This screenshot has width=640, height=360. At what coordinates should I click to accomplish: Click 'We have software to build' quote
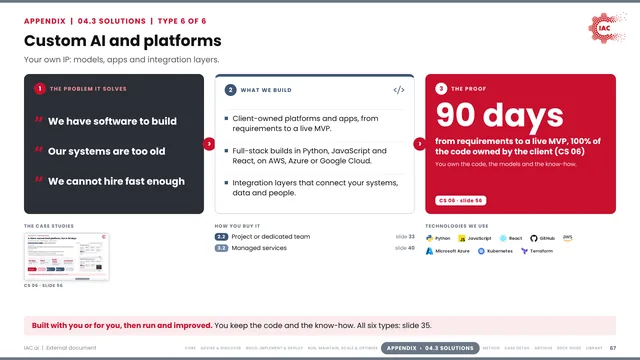112,121
